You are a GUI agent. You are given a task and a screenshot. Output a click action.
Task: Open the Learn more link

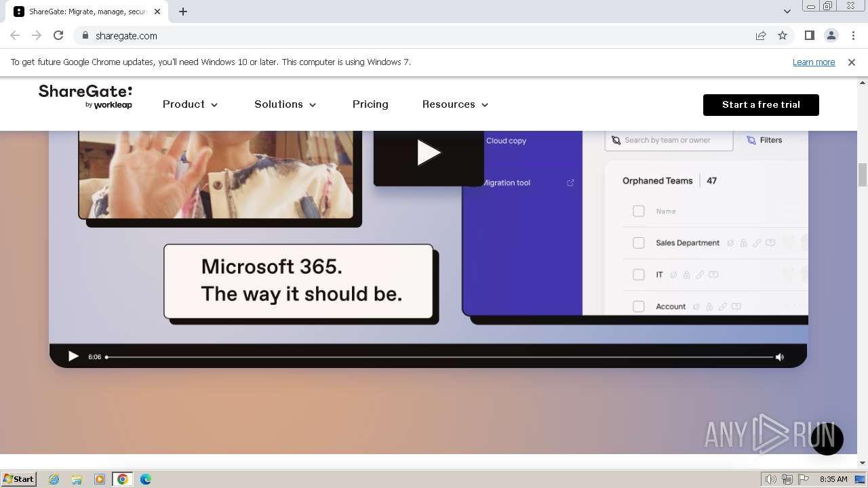[814, 62]
